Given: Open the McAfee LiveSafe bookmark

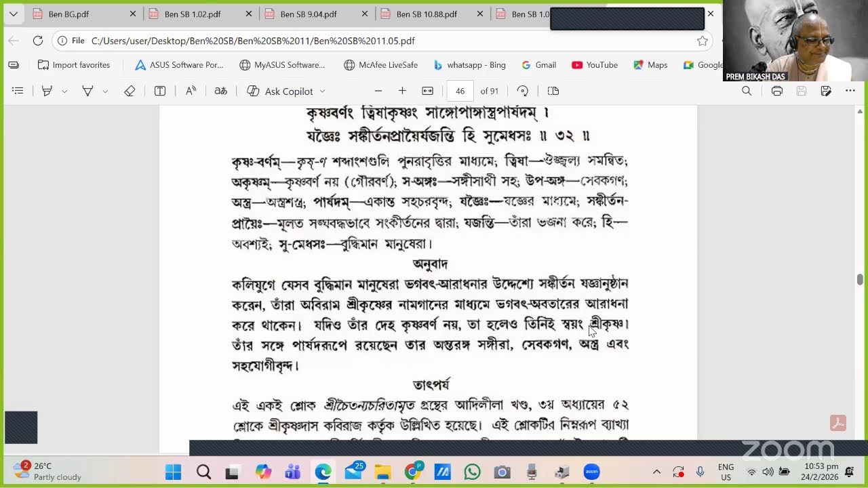Looking at the screenshot, I should [380, 65].
